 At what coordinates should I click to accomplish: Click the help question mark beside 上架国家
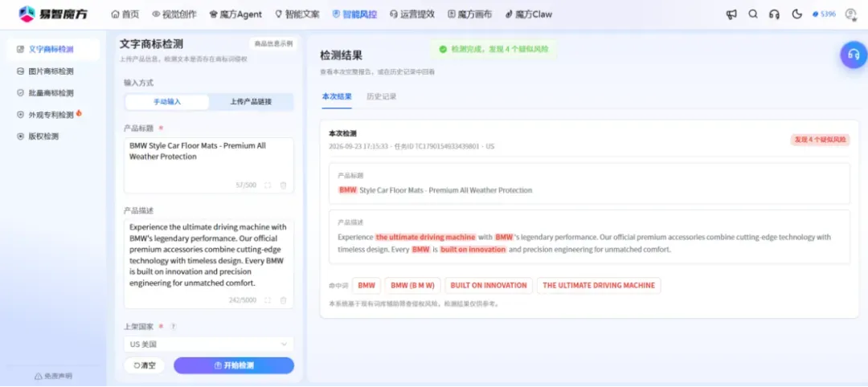[x=174, y=327]
